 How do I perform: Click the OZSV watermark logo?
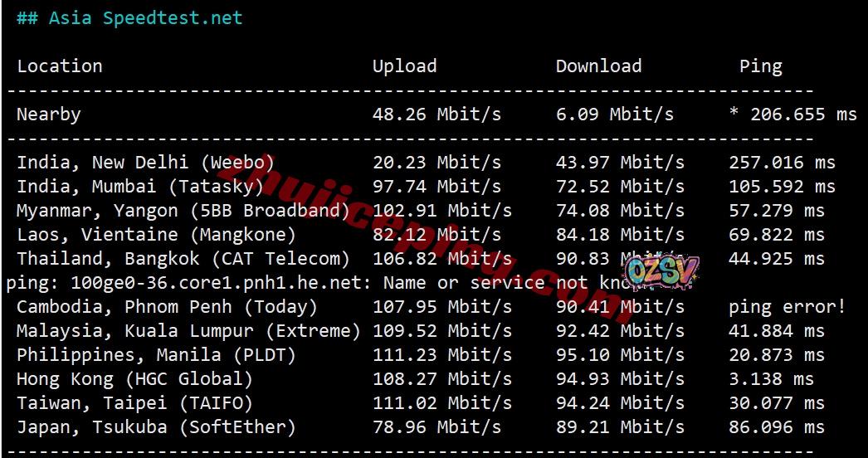661,271
